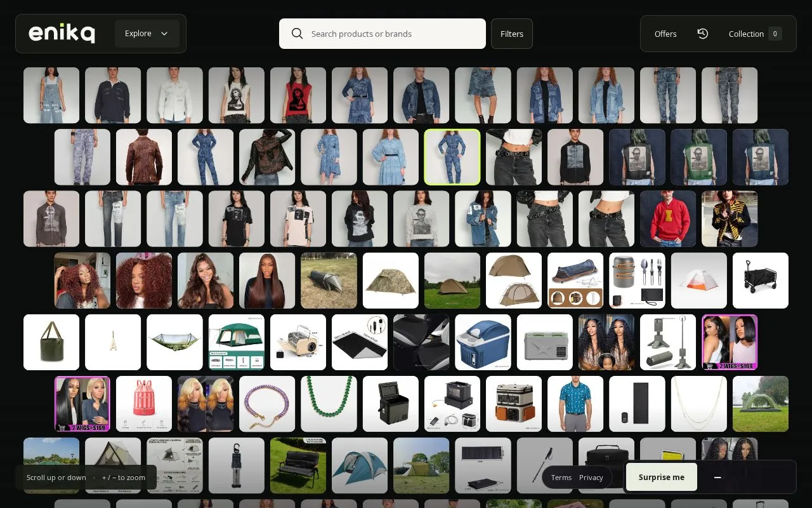Image resolution: width=812 pixels, height=508 pixels.
Task: Open the Collection list
Action: [755, 34]
